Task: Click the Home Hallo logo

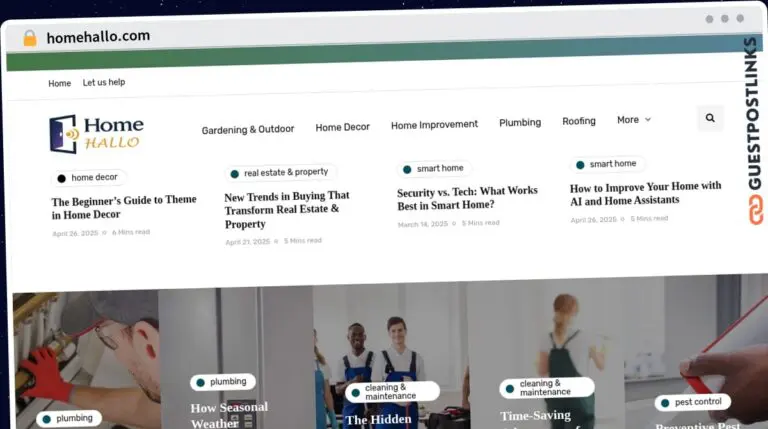Action: pyautogui.click(x=96, y=134)
